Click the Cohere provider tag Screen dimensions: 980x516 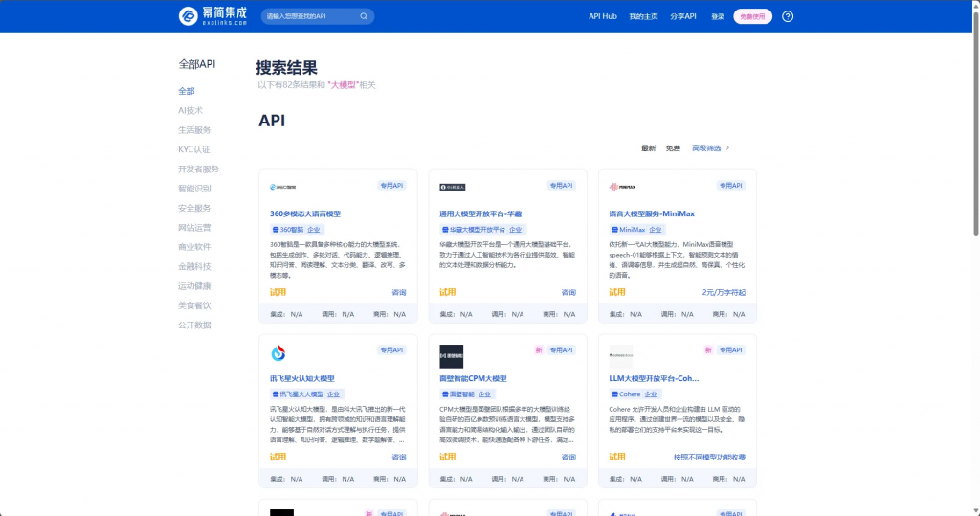635,394
